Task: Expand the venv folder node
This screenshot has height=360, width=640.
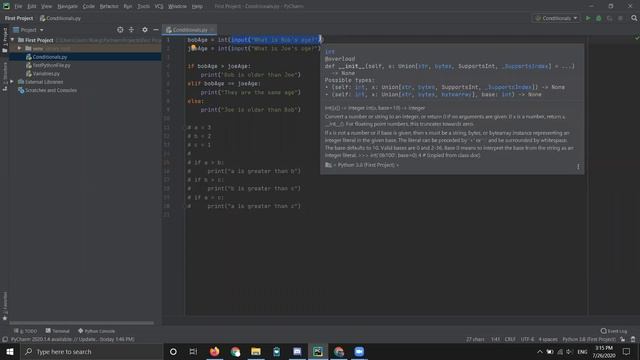Action: coord(19,48)
